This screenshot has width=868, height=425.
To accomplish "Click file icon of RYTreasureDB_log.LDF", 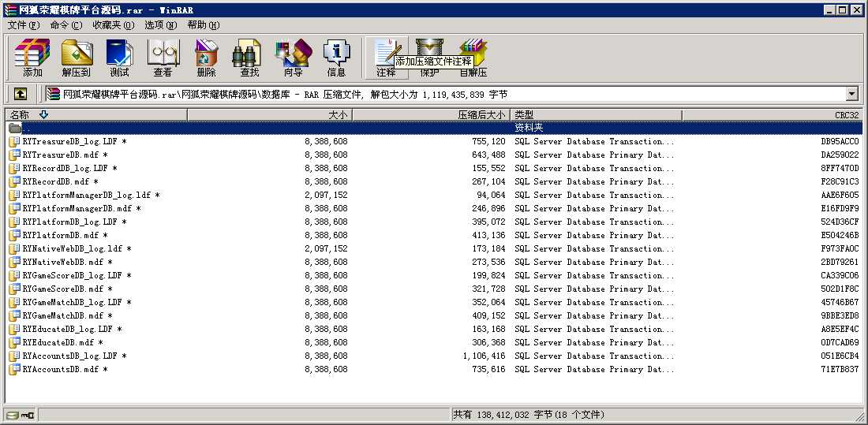I will coord(15,141).
